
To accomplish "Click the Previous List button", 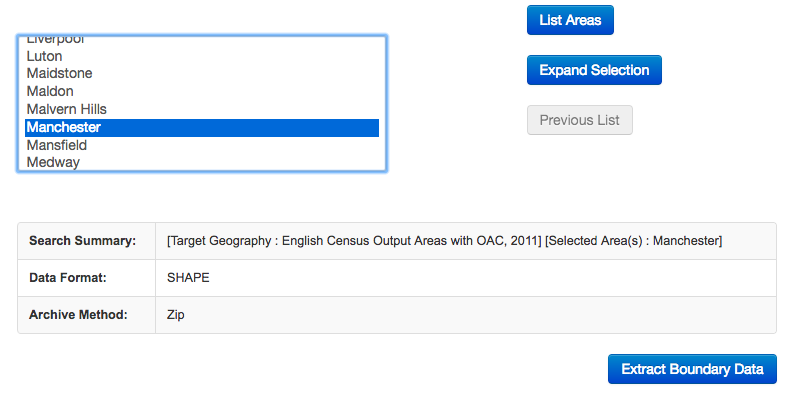I will [580, 120].
